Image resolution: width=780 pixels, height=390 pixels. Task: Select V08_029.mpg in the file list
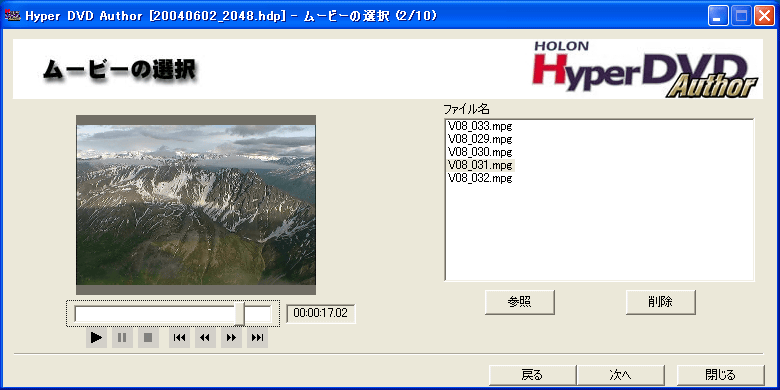pos(480,138)
